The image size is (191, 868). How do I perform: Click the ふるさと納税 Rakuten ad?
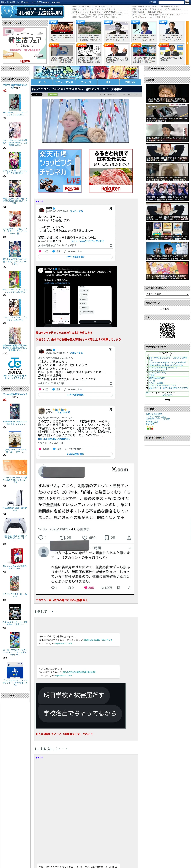click(x=111, y=171)
